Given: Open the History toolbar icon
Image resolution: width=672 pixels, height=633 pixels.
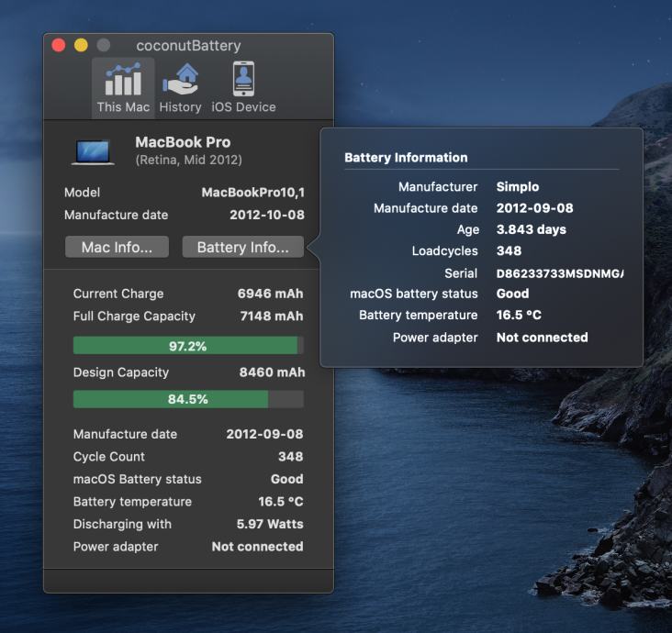Looking at the screenshot, I should tap(180, 81).
